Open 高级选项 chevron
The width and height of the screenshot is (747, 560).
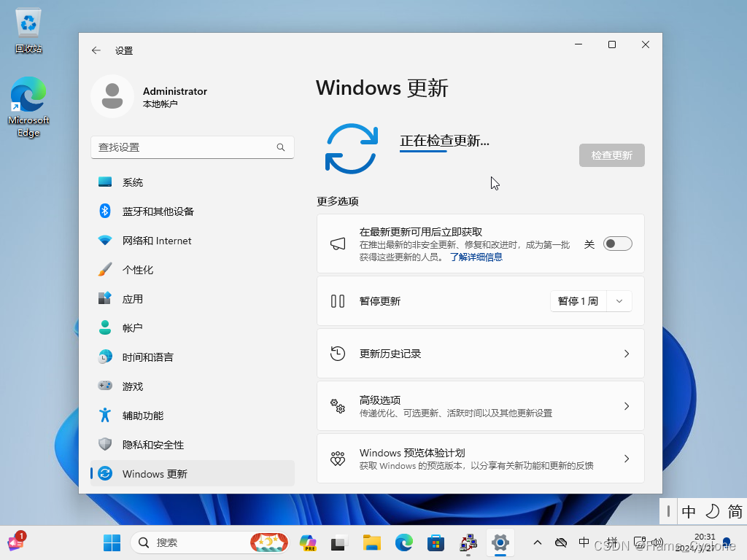(627, 406)
